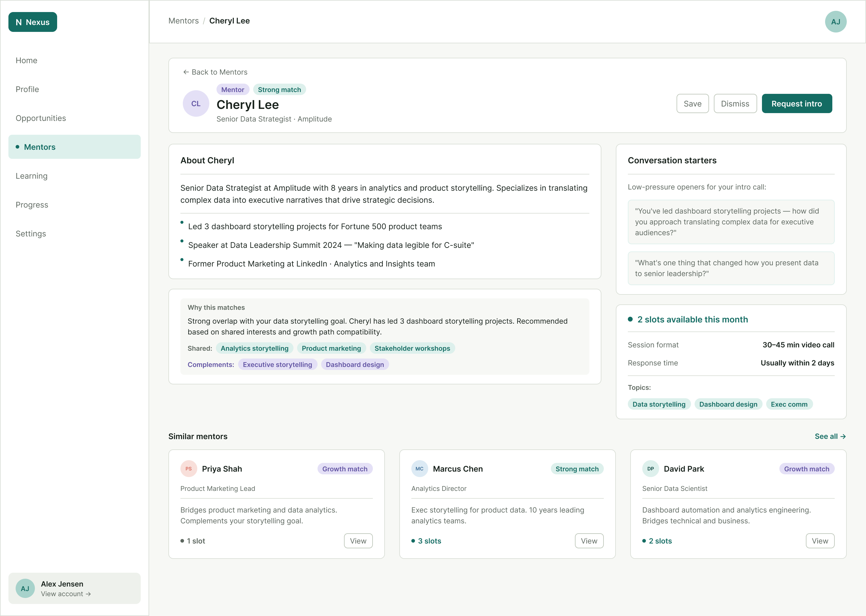Screen dimensions: 866x616
Task: Open Learning in sidebar
Action: click(x=74, y=176)
